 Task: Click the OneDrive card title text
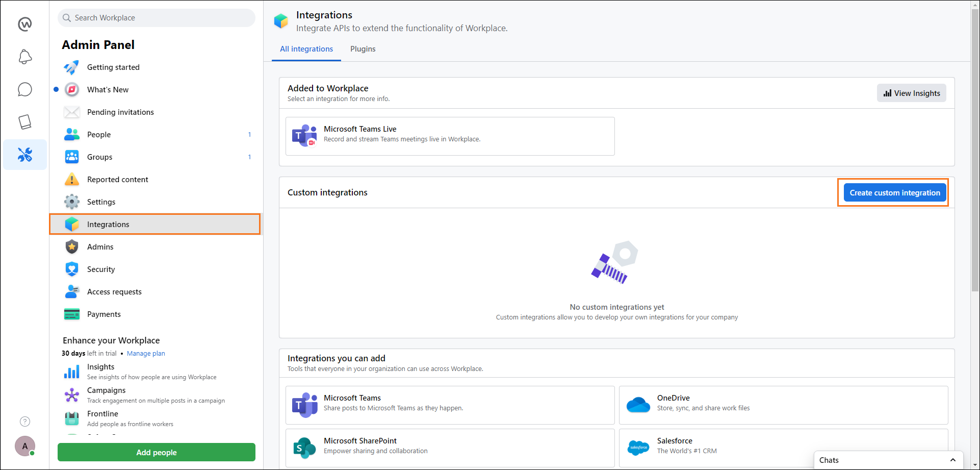(x=674, y=398)
